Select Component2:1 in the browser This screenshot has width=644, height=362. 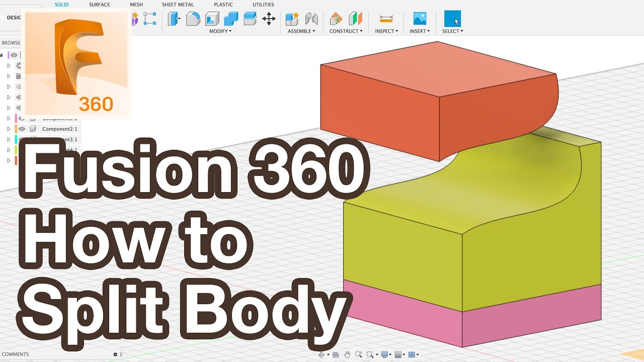[x=60, y=129]
